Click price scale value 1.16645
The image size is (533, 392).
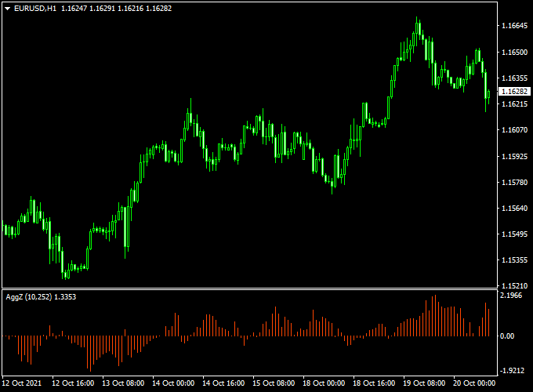[x=515, y=26]
